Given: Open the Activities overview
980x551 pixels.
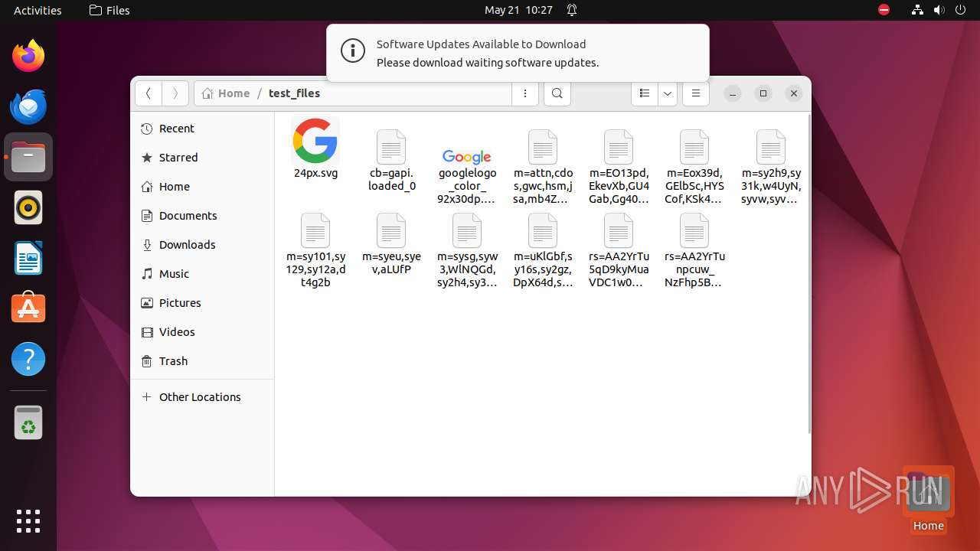Looking at the screenshot, I should pyautogui.click(x=38, y=10).
